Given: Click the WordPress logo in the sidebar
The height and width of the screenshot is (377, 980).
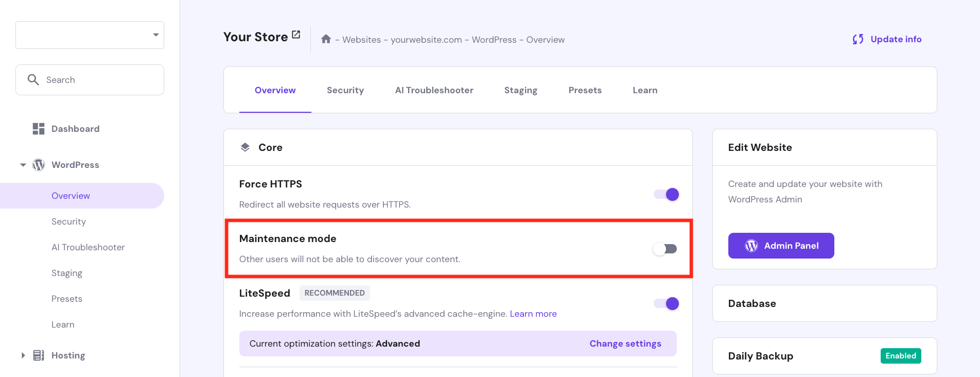Looking at the screenshot, I should pyautogui.click(x=38, y=164).
